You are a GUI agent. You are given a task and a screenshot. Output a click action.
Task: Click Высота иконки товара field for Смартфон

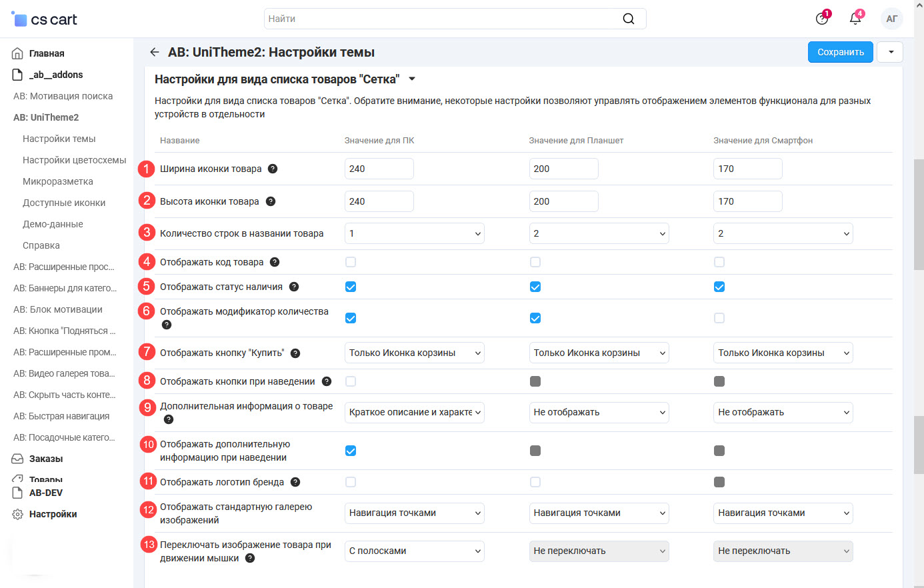pyautogui.click(x=748, y=201)
